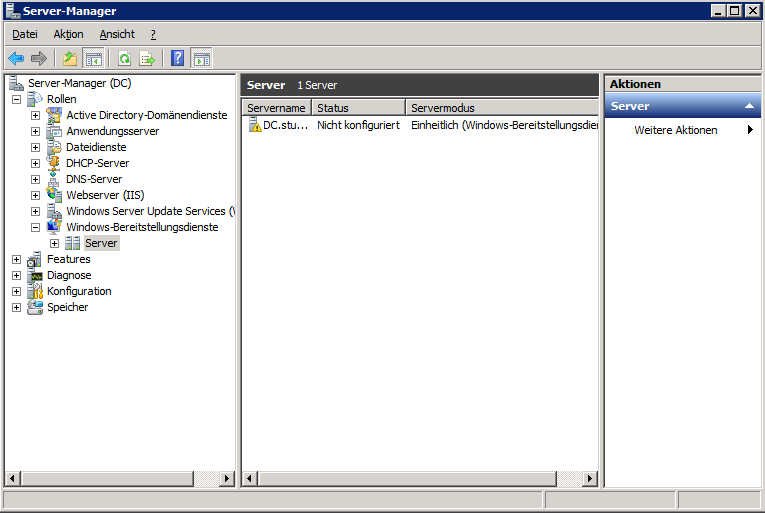Expand the Diagnose node
The height and width of the screenshot is (513, 765).
17,275
